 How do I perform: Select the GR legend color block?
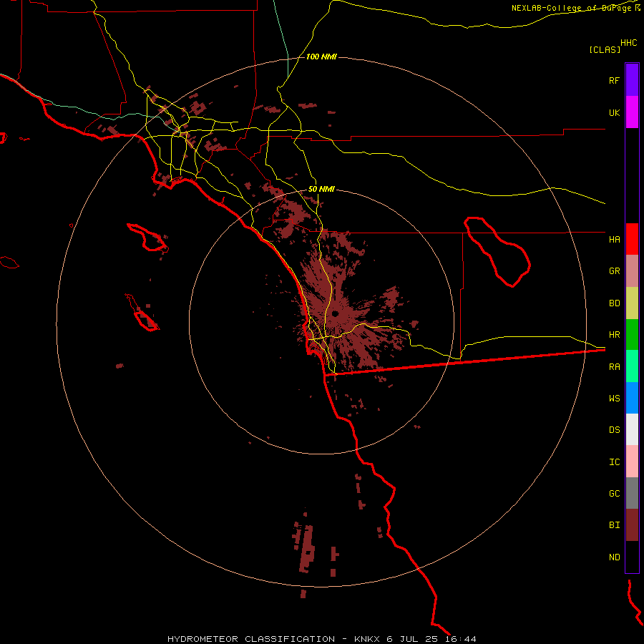click(632, 270)
